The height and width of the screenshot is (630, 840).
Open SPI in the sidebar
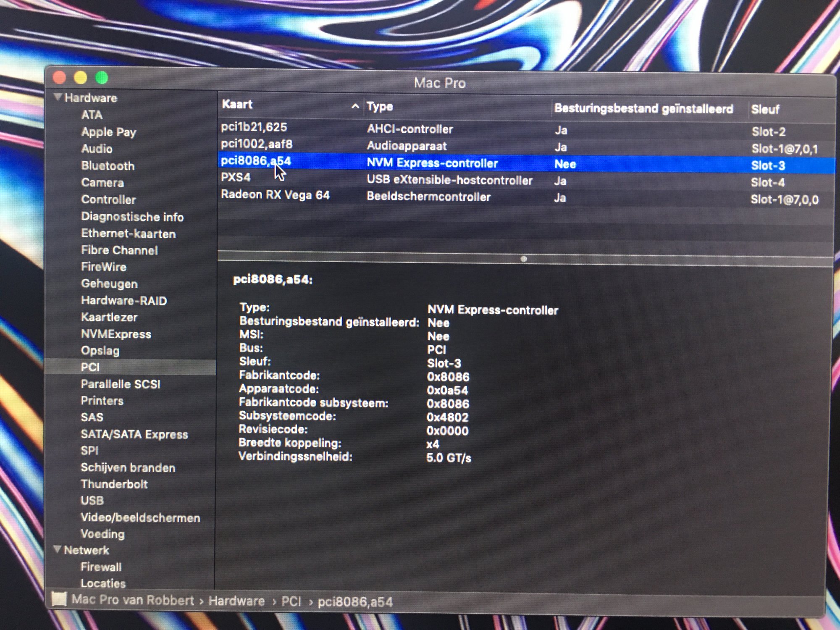click(89, 451)
